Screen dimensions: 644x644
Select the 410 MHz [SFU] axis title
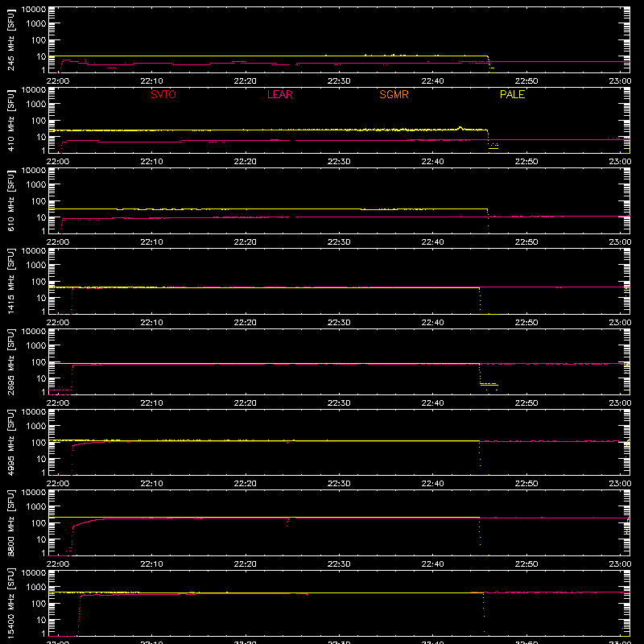pyautogui.click(x=11, y=120)
